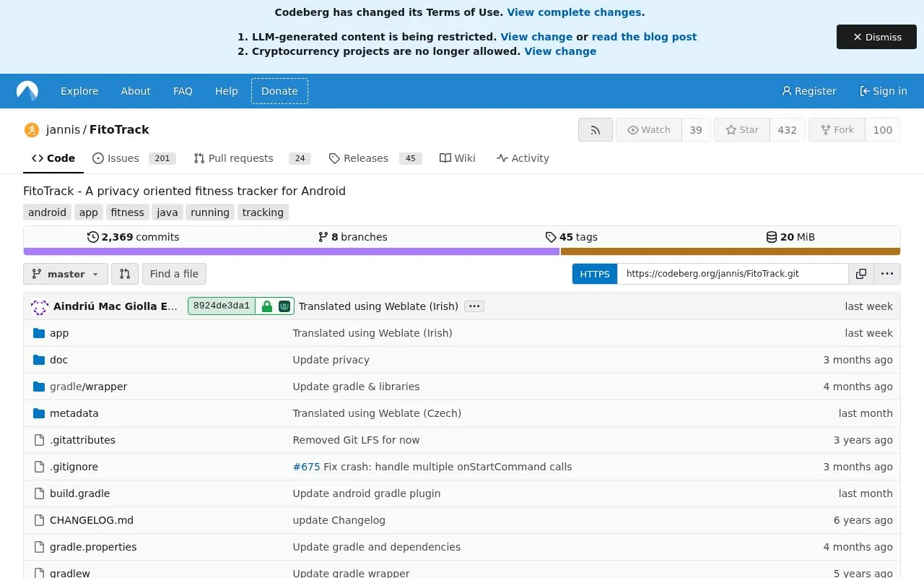View the 432 stargazers count
This screenshot has width=924, height=578.
[x=787, y=130]
